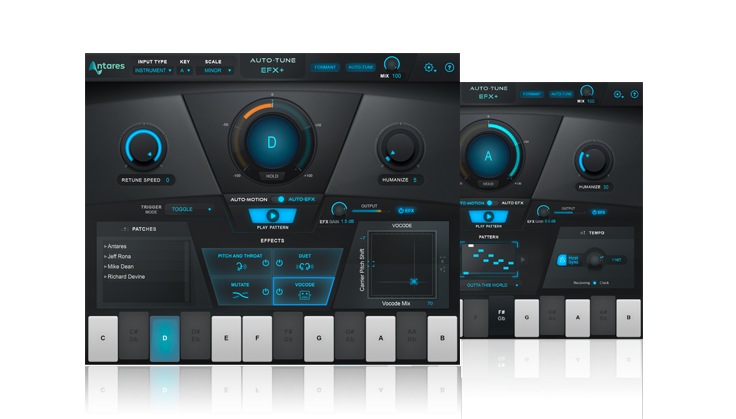Click the Pitch and Throat ear icon
This screenshot has height=419, width=736.
point(241,267)
